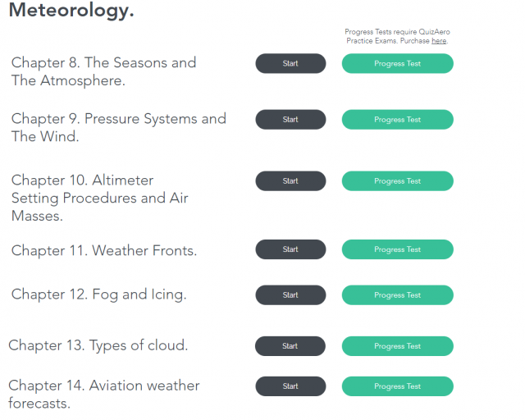This screenshot has height=420, width=525.
Task: Launch Chapter 10 Progress Test
Action: point(397,181)
